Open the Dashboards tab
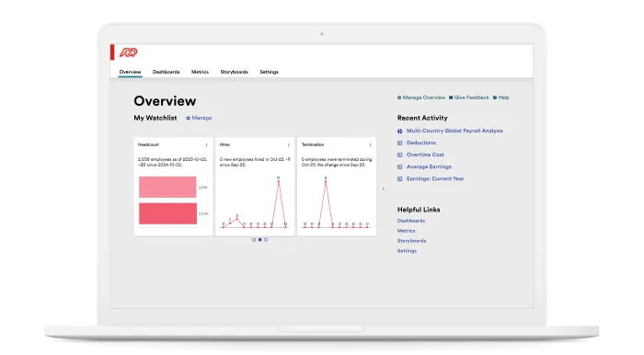 point(166,72)
